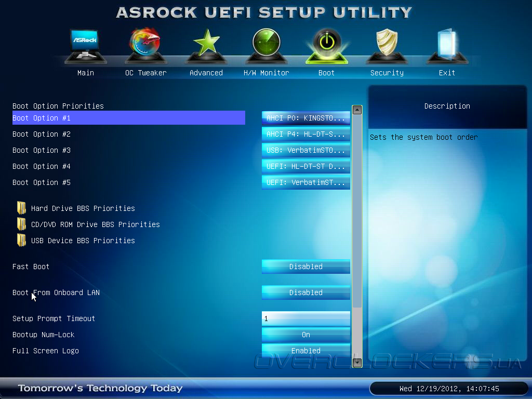
Task: Select the Boot Option #5 label
Action: pos(42,182)
